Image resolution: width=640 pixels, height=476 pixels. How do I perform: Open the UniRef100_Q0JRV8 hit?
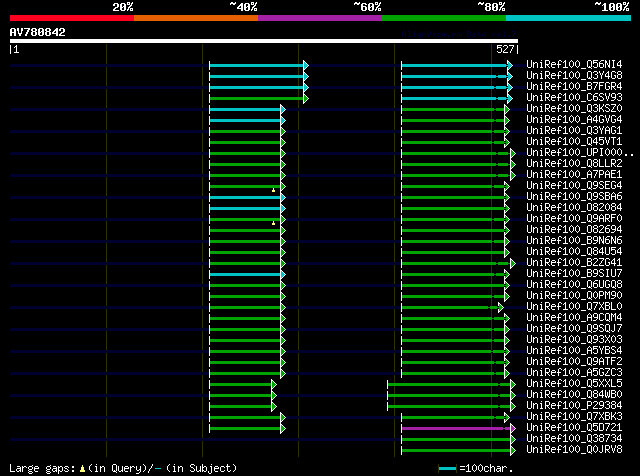pos(574,450)
